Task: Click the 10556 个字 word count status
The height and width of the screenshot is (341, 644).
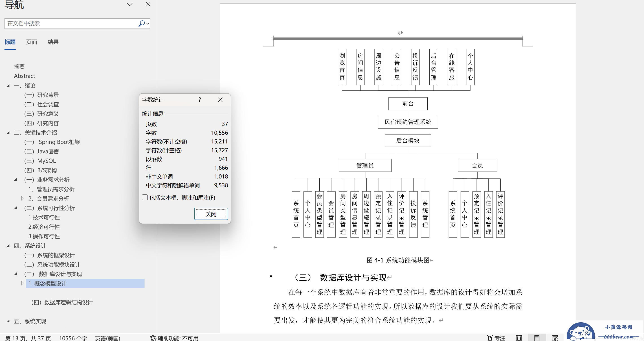Action: 73,338
